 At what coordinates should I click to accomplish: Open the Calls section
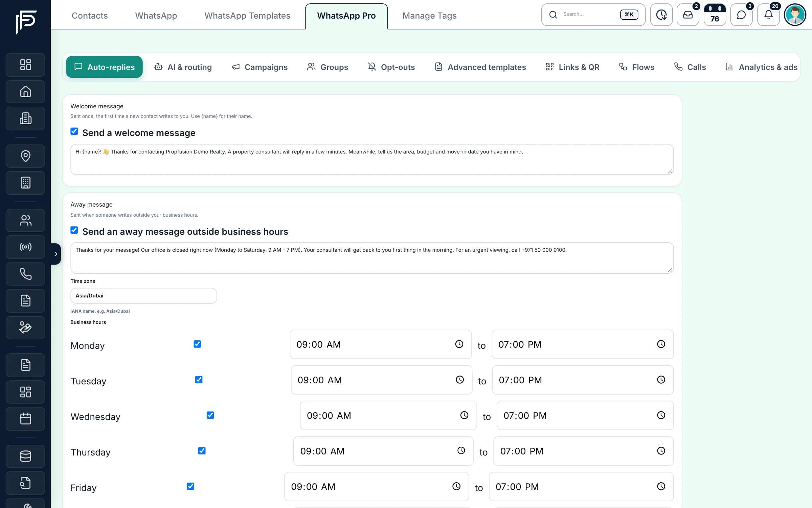(x=690, y=67)
